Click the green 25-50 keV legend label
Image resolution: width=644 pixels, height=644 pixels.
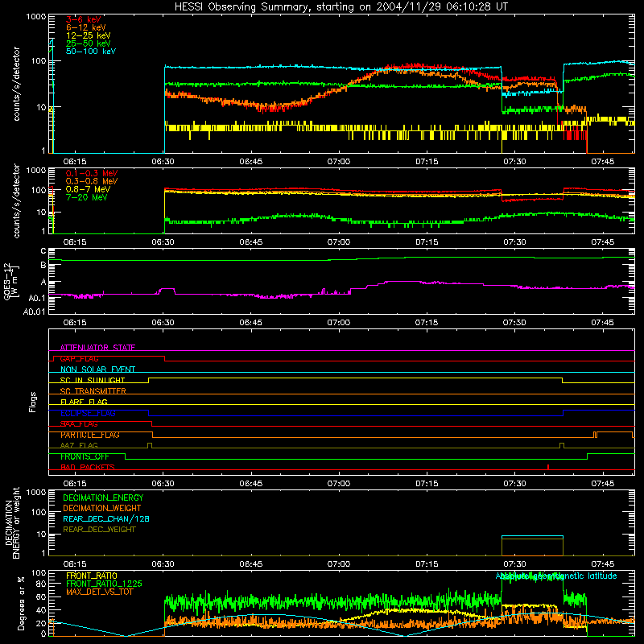coord(89,43)
